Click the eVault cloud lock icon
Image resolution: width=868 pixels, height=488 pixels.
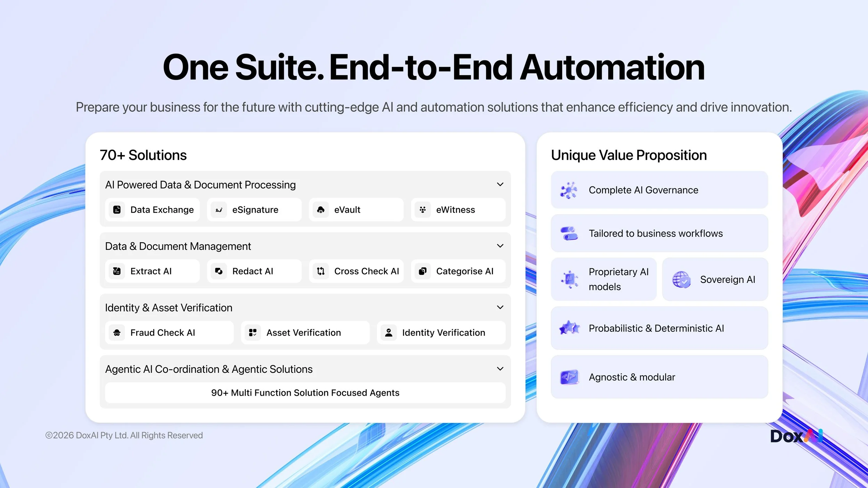(x=321, y=210)
